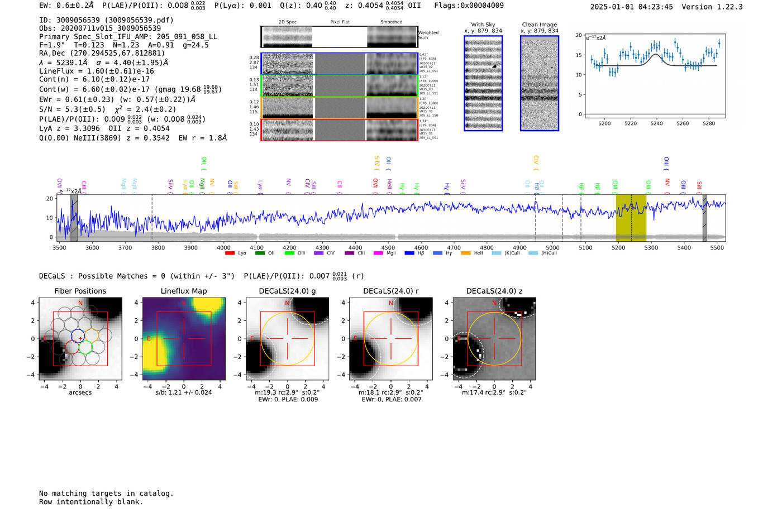
Task: Click the yellow highlighted band in spectrum
Action: (631, 218)
